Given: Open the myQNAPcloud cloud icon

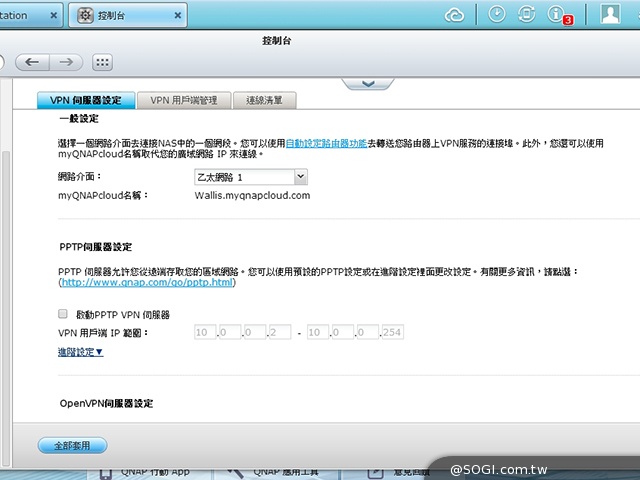Looking at the screenshot, I should tap(454, 15).
